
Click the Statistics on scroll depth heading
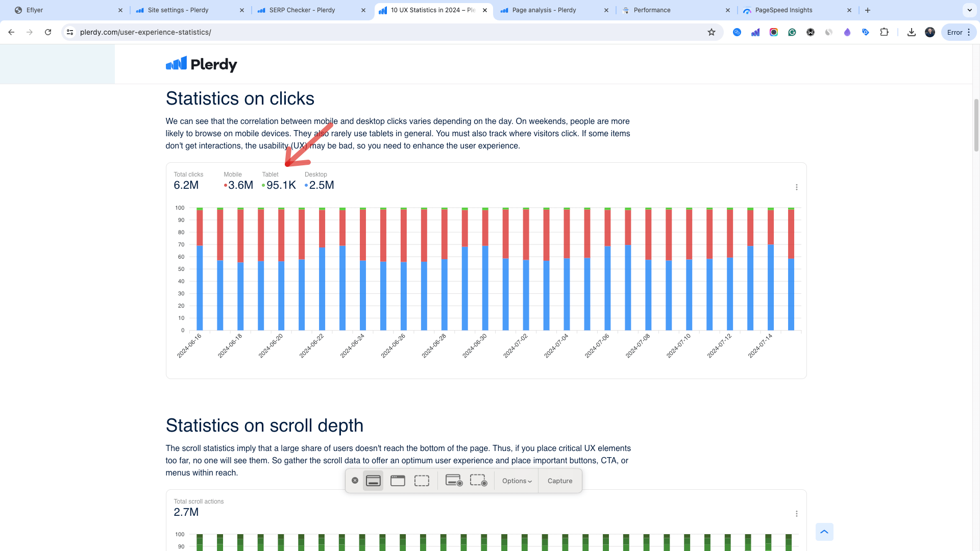pyautogui.click(x=264, y=425)
